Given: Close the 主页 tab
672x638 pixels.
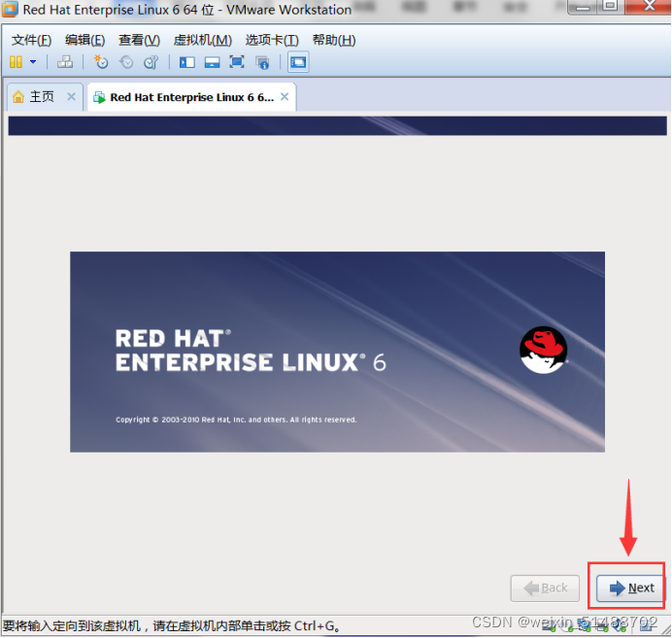Looking at the screenshot, I should [72, 96].
